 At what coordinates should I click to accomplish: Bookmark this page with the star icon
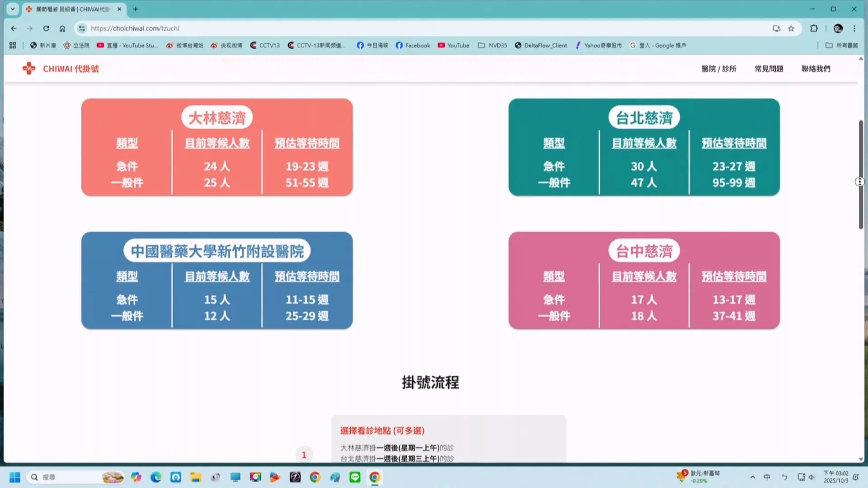tap(791, 28)
